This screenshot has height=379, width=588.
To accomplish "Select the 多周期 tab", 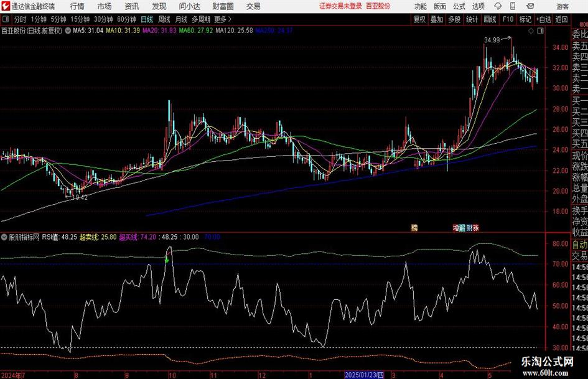I will coord(201,19).
